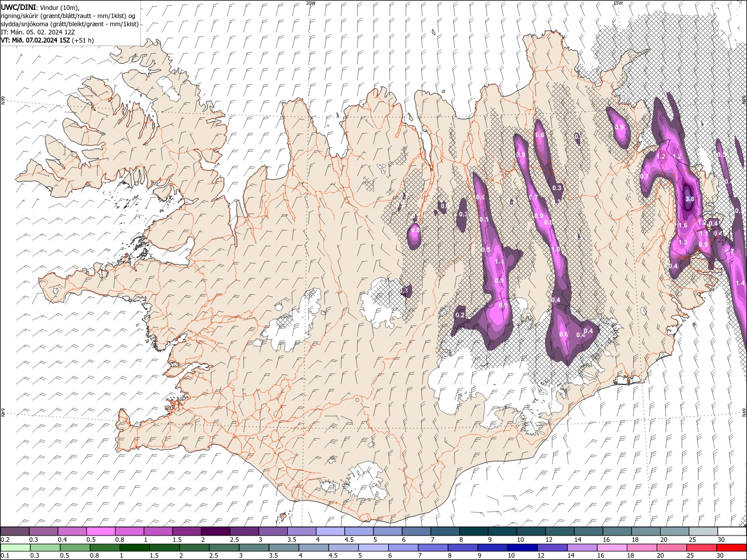The height and width of the screenshot is (560, 747).
Task: Click the 0.2 value on the map
Action: tap(459, 315)
